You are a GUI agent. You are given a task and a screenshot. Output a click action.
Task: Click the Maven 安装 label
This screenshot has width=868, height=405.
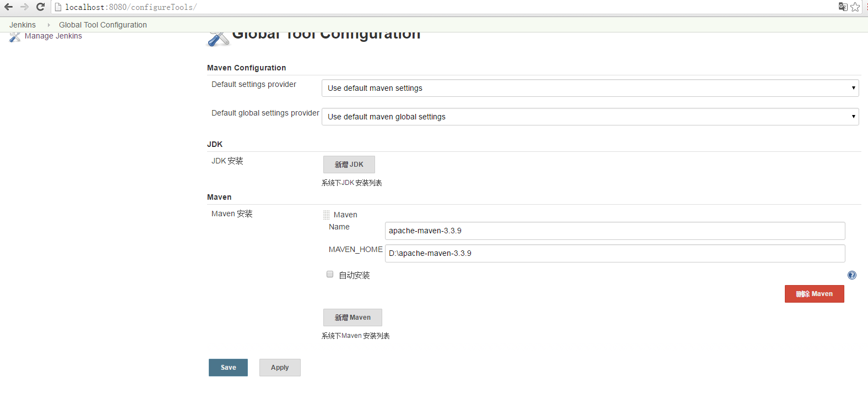232,214
